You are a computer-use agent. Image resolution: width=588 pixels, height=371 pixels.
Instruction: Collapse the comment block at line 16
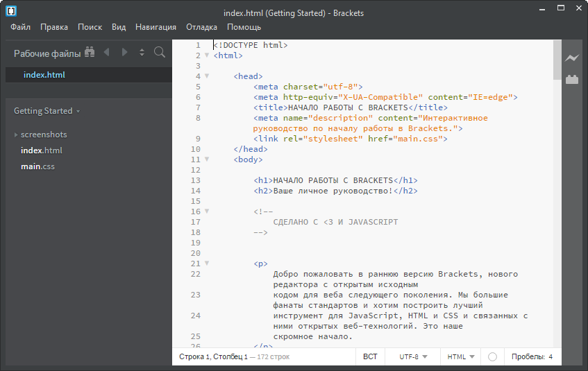click(207, 212)
